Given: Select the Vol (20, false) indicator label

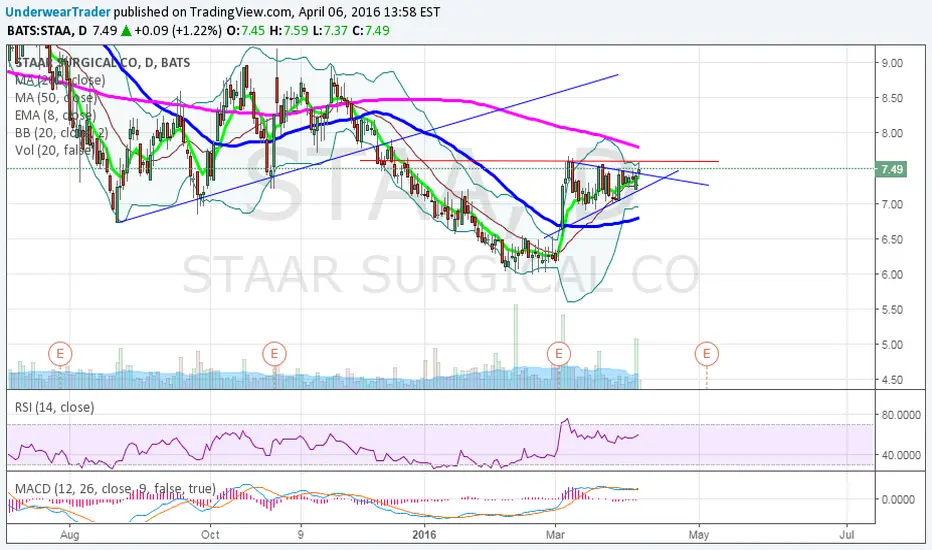Looking at the screenshot, I should point(54,150).
